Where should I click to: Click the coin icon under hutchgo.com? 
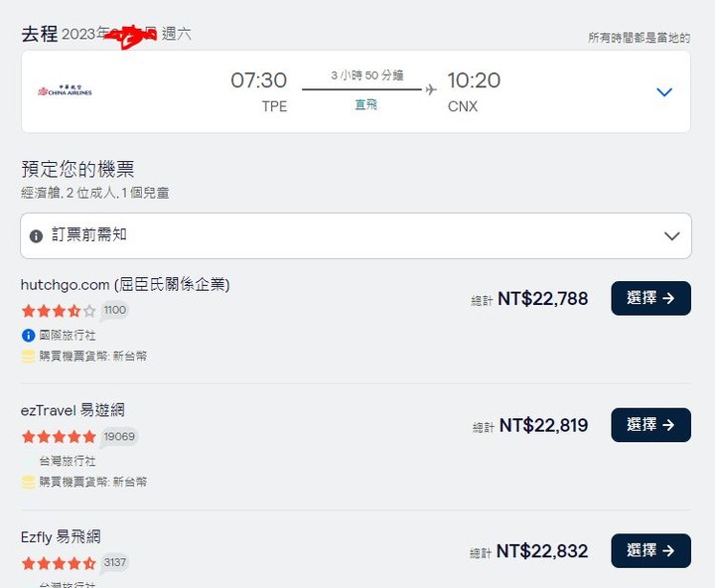tap(28, 356)
